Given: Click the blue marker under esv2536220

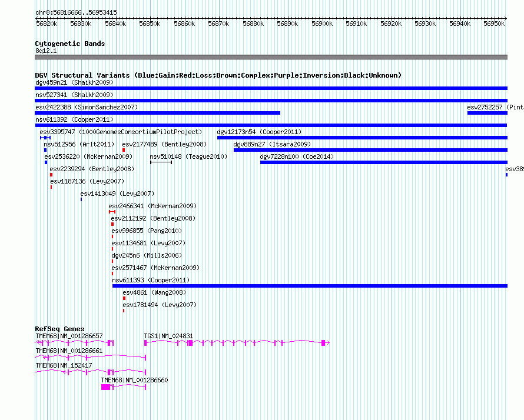Looking at the screenshot, I should point(46,162).
